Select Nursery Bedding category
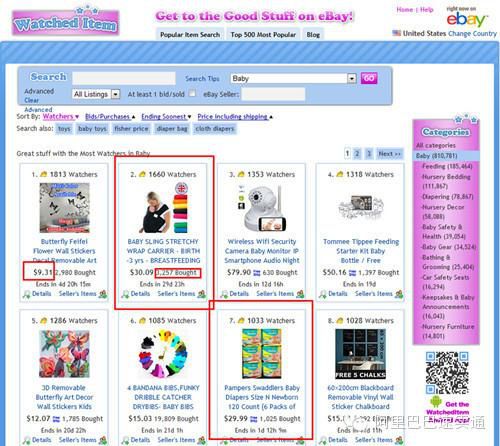The image size is (500, 446). click(446, 181)
